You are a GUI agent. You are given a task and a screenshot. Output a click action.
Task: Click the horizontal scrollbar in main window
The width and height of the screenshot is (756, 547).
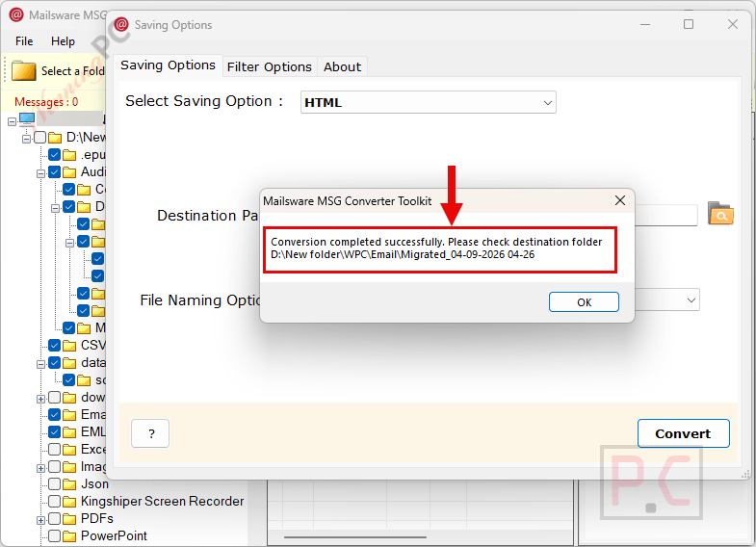click(x=354, y=536)
